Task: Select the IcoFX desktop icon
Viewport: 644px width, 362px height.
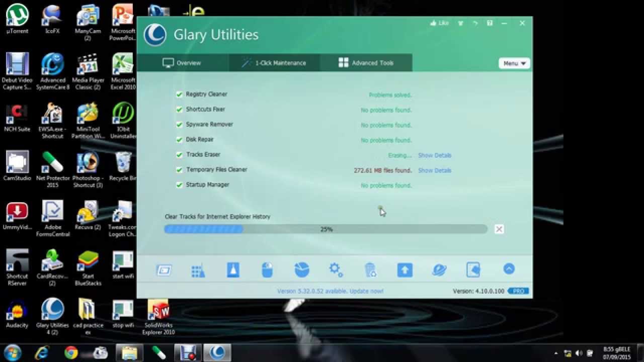Action: 52,19
